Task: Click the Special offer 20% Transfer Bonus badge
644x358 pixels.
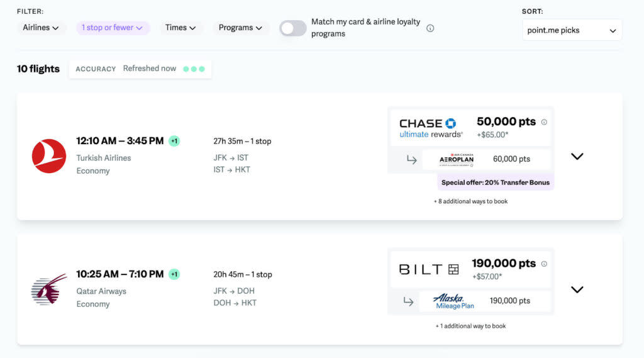Action: click(496, 182)
